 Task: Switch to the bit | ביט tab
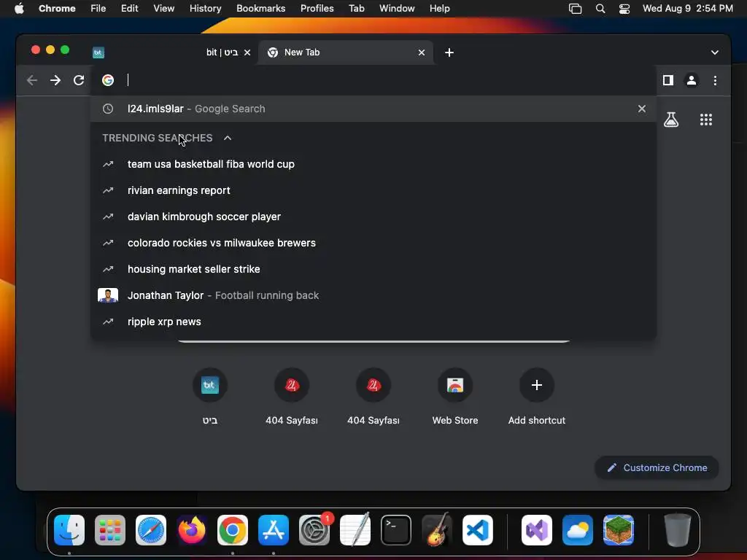(172, 52)
